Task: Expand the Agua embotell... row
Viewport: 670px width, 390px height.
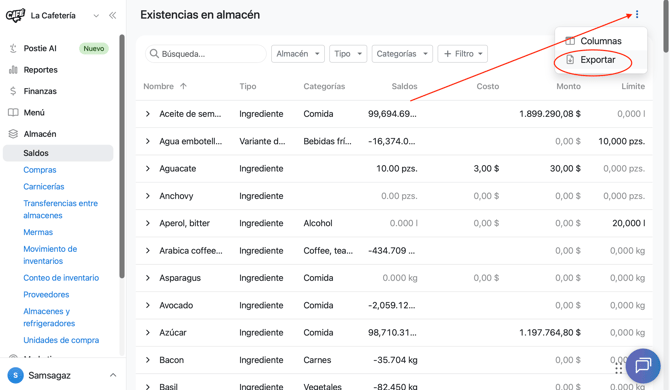Action: coord(147,141)
